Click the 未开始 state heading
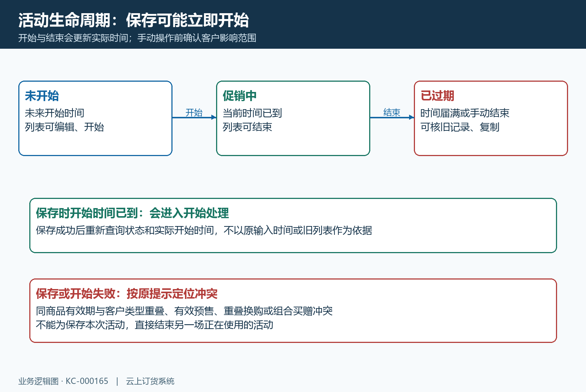 point(42,96)
